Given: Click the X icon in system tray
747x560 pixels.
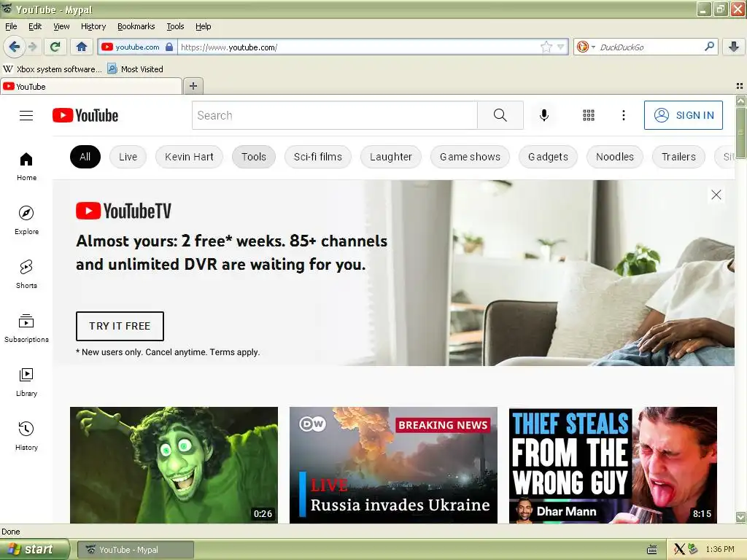Looking at the screenshot, I should tap(679, 550).
